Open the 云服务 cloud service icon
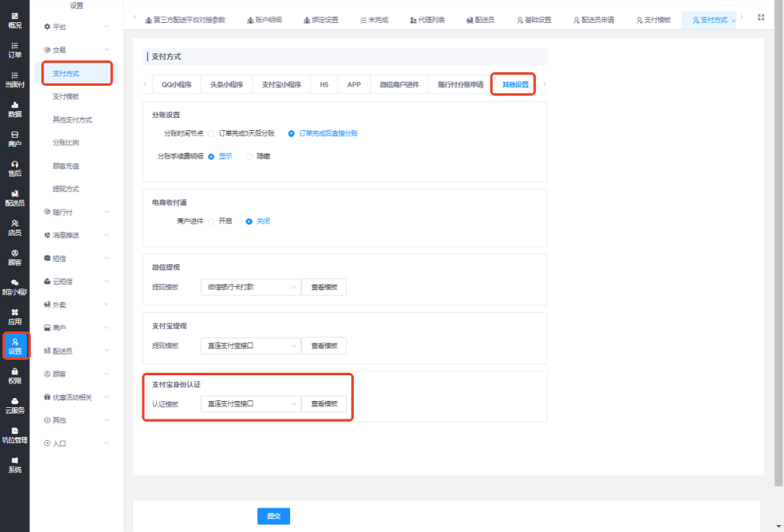 (x=15, y=405)
